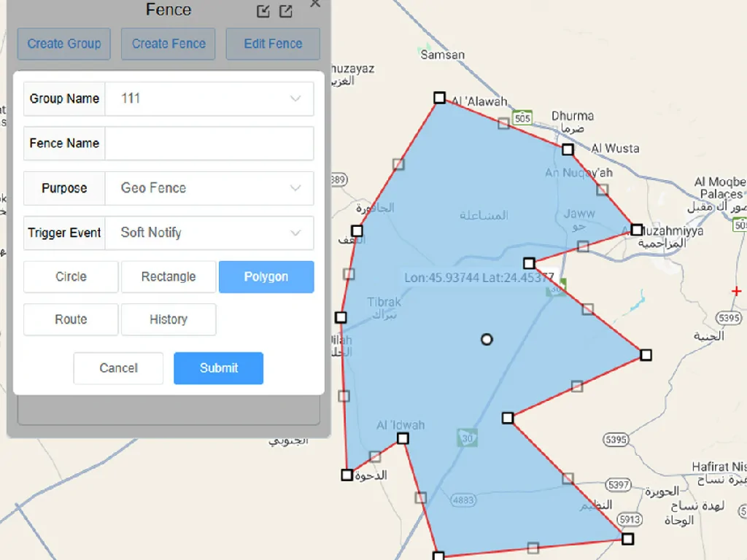Select the Create Fence tab

pos(168,44)
